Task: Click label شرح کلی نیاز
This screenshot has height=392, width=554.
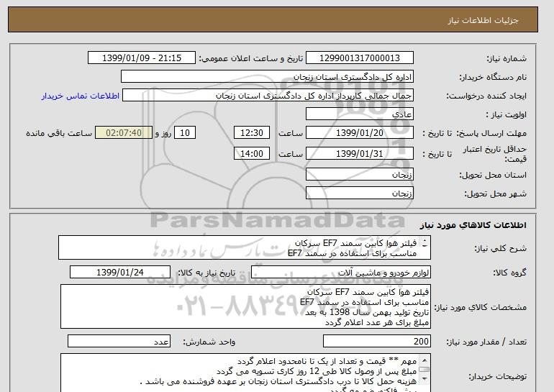Action: click(x=500, y=248)
